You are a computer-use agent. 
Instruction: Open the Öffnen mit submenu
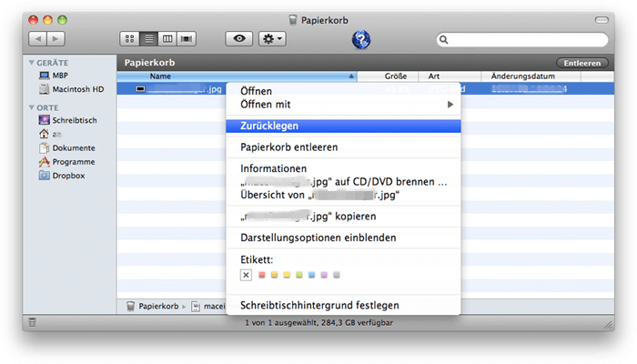click(x=343, y=105)
